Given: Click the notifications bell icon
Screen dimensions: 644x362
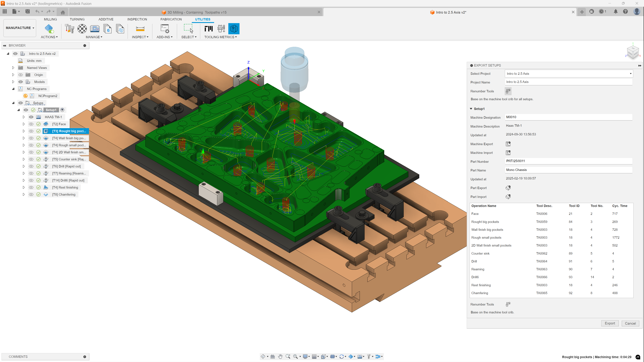Looking at the screenshot, I should [x=615, y=12].
